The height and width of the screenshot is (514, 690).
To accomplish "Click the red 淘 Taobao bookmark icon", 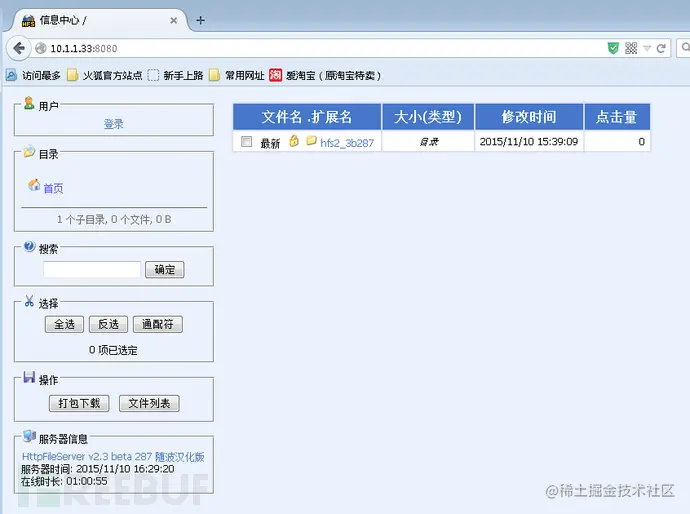I will (x=275, y=75).
